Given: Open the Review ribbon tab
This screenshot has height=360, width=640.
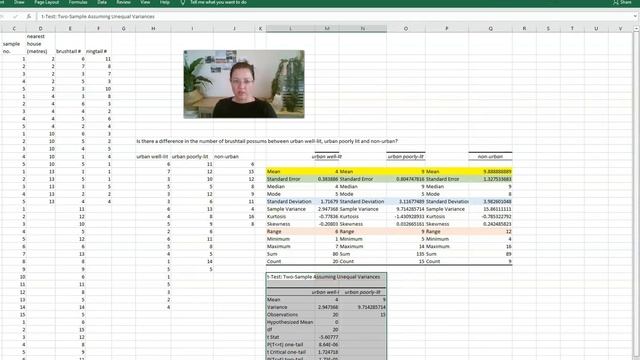Looking at the screenshot, I should coord(124,2).
